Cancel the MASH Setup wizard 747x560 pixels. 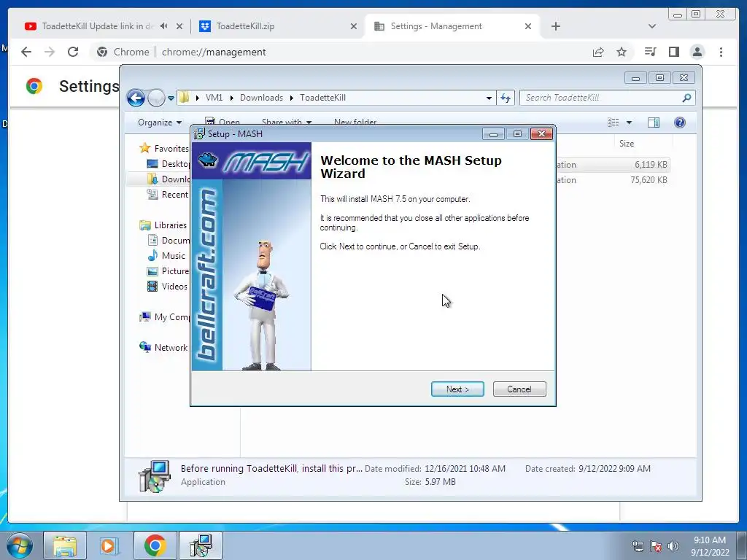(519, 389)
